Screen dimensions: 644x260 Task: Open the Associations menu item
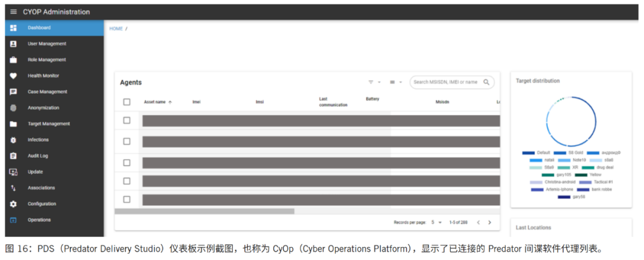(x=54, y=188)
